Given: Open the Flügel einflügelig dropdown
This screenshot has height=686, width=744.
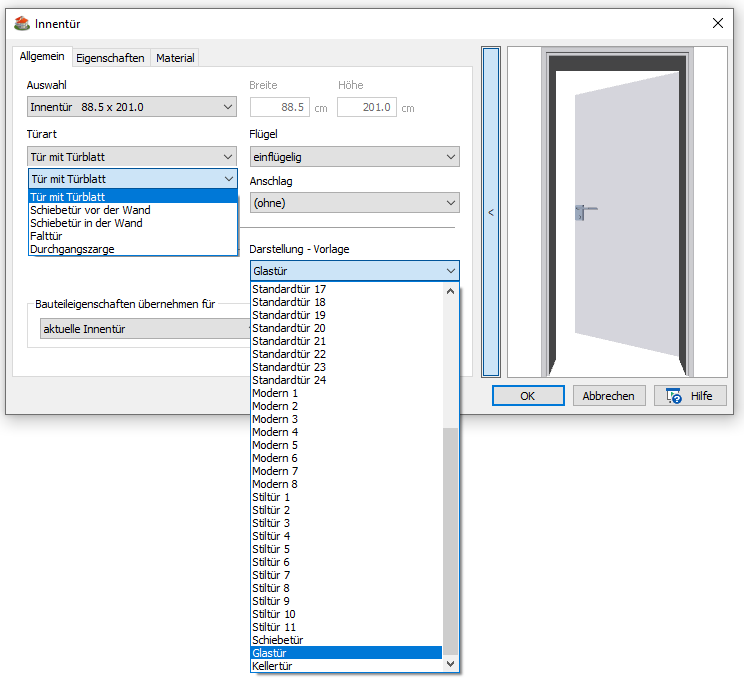Looking at the screenshot, I should [x=354, y=157].
